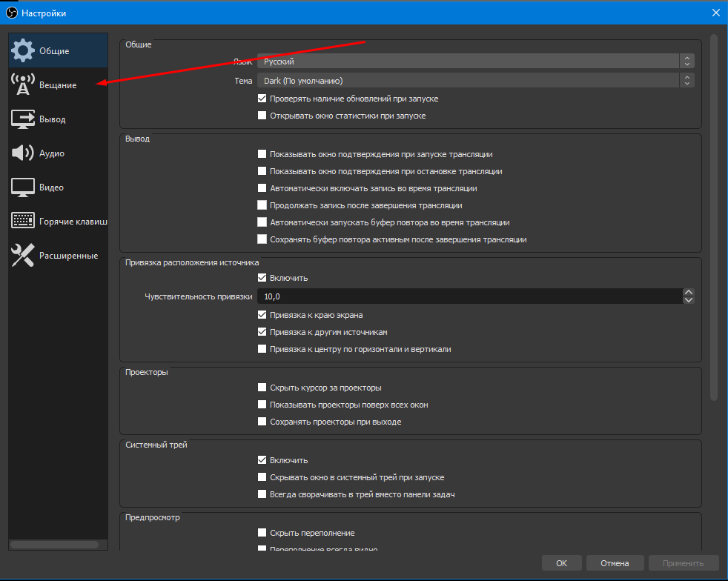Open the Видео display icon
This screenshot has width=728, height=581.
[x=23, y=187]
